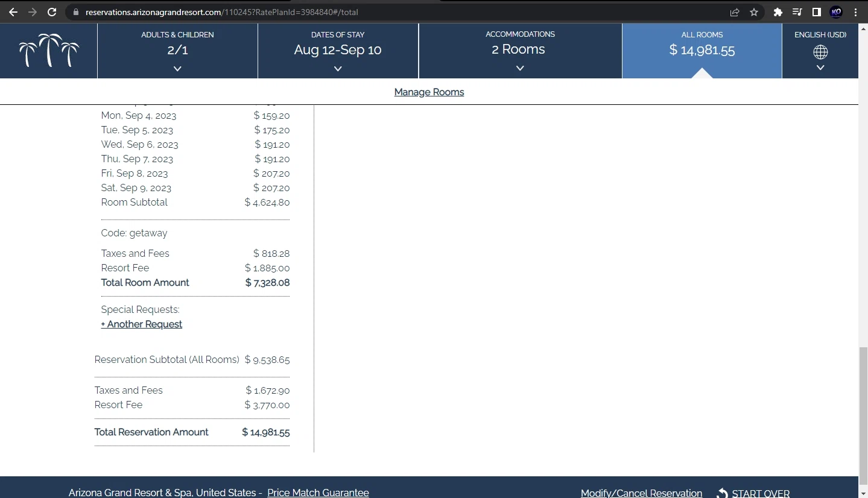Click the Start Over circular arrow icon
The image size is (868, 498).
tap(722, 493)
